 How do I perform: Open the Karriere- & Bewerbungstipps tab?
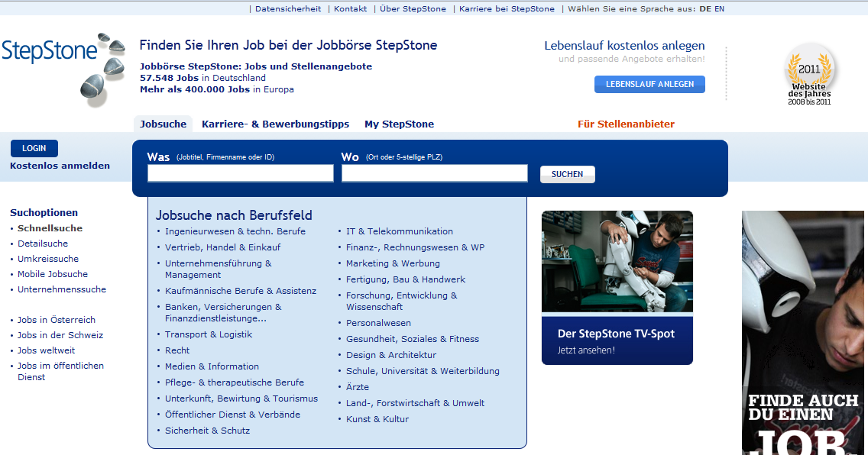pyautogui.click(x=275, y=124)
